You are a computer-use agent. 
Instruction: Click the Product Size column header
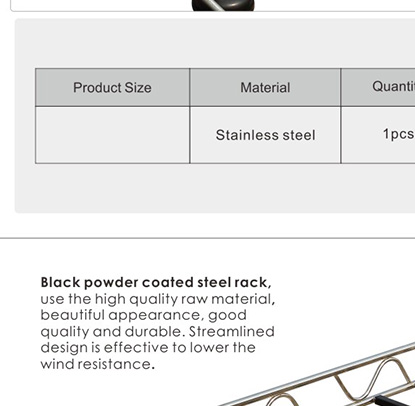(112, 87)
